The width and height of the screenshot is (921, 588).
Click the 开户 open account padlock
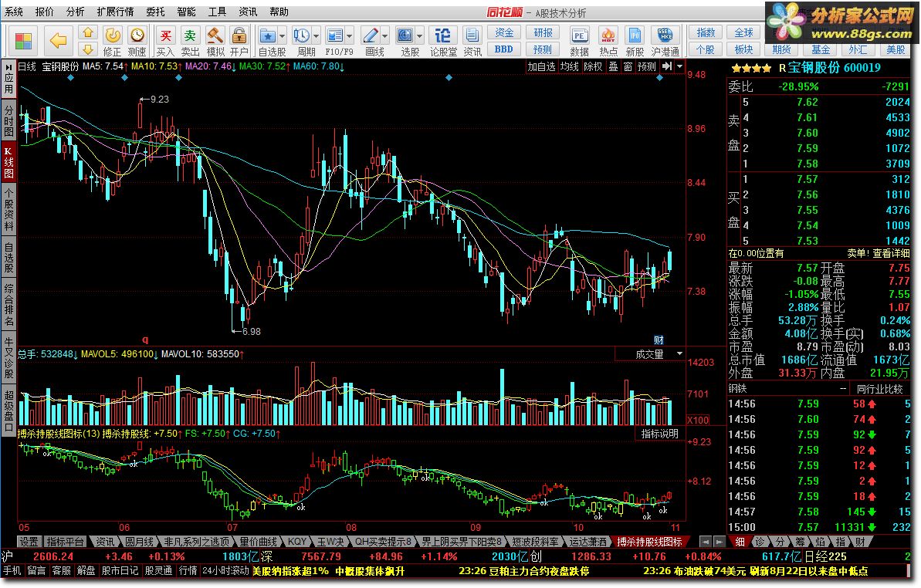click(x=239, y=41)
